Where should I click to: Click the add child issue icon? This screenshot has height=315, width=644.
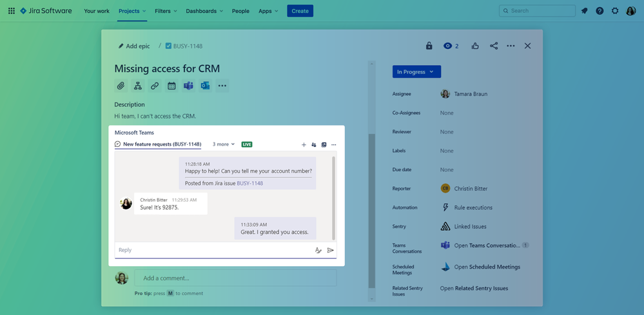137,86
